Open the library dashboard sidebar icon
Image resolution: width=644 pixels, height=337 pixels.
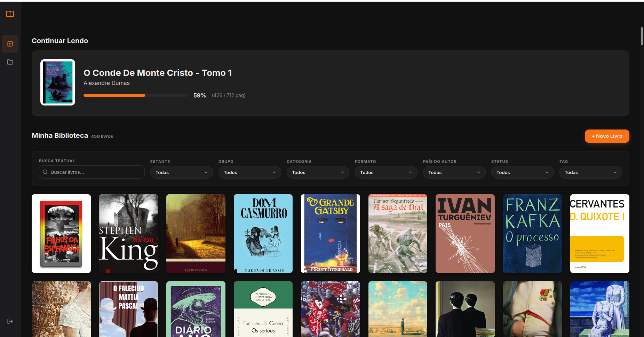10,44
